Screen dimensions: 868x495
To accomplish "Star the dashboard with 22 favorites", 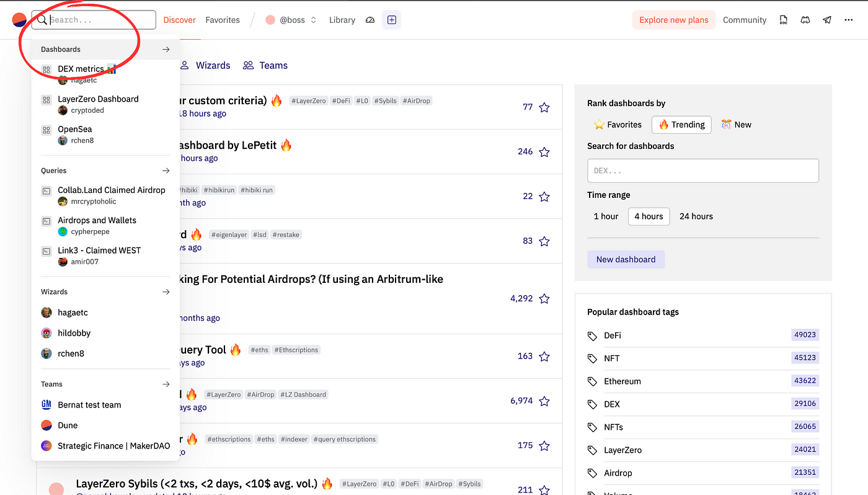I will coord(544,197).
